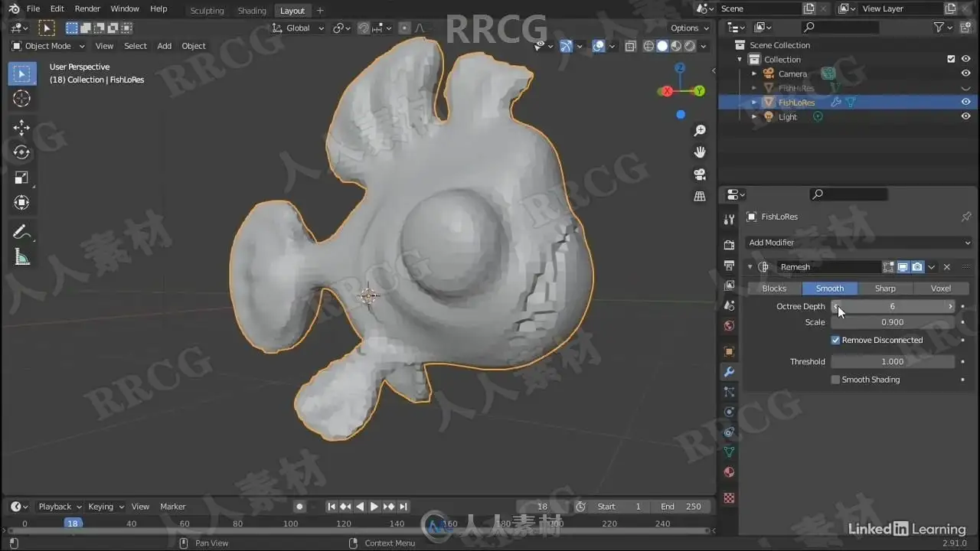Open the Render menu
The image size is (980, 551).
(x=87, y=8)
